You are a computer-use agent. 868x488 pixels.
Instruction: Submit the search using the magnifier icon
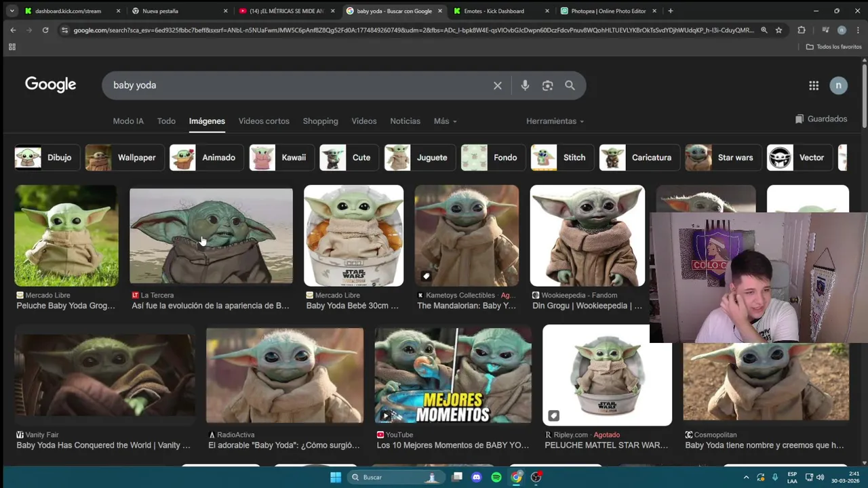(570, 85)
